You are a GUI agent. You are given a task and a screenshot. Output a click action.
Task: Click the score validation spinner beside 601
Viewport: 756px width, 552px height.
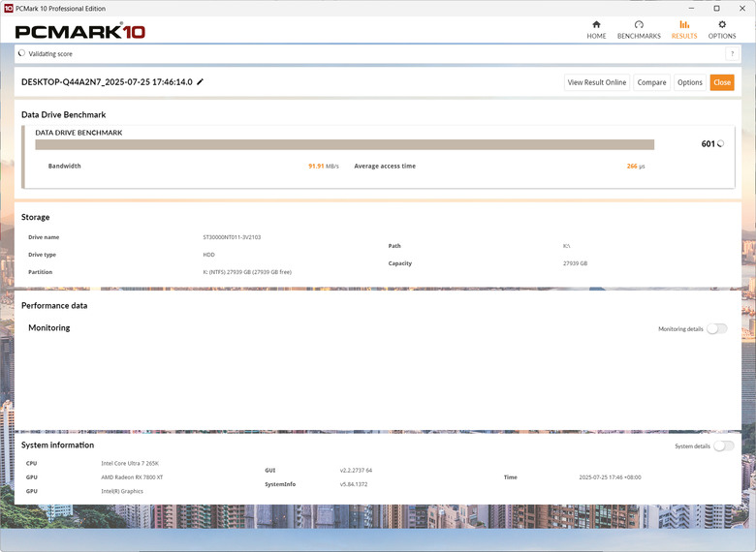coord(720,143)
